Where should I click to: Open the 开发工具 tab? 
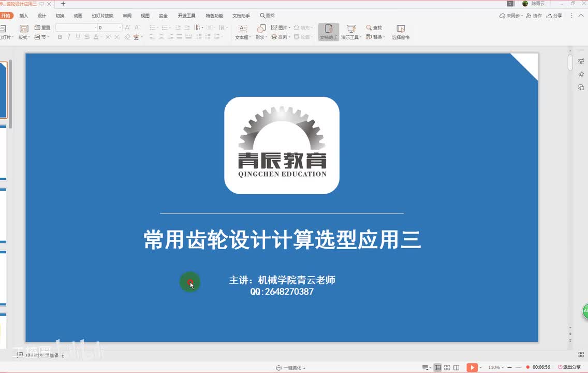186,16
